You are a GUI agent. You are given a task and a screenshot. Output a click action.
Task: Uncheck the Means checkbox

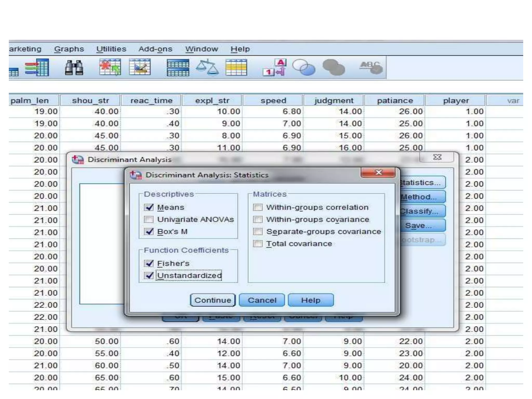click(149, 207)
